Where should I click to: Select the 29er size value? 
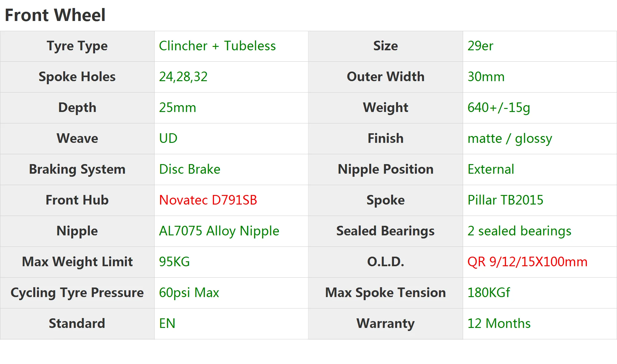tap(480, 46)
